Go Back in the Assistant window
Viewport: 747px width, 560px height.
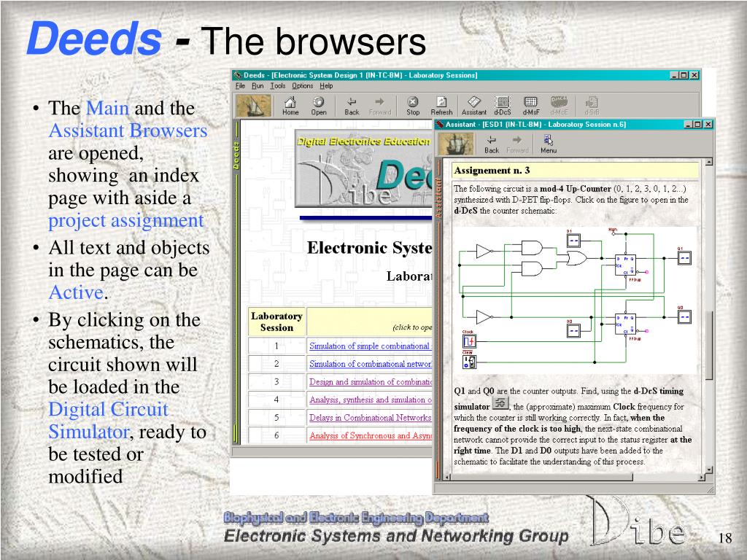click(492, 144)
